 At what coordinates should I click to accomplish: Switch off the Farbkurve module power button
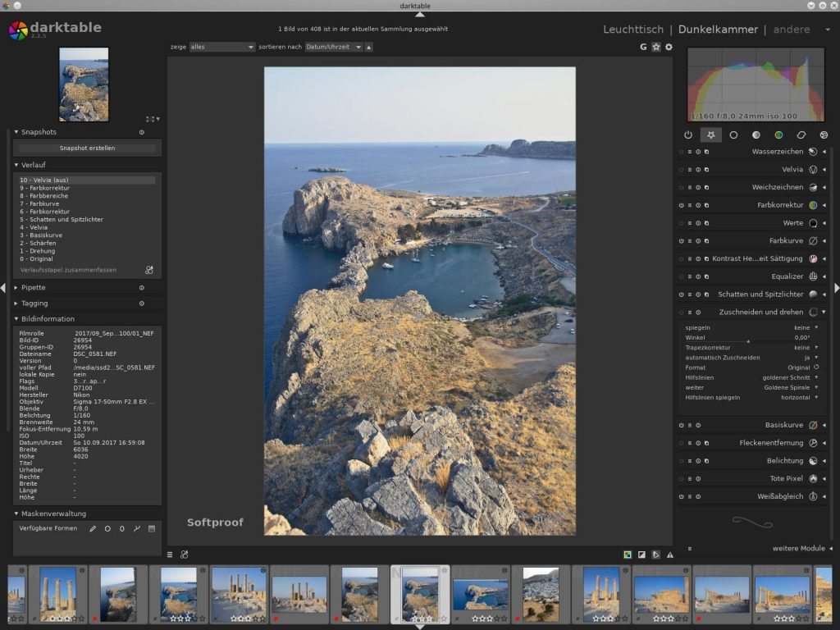pos(681,241)
